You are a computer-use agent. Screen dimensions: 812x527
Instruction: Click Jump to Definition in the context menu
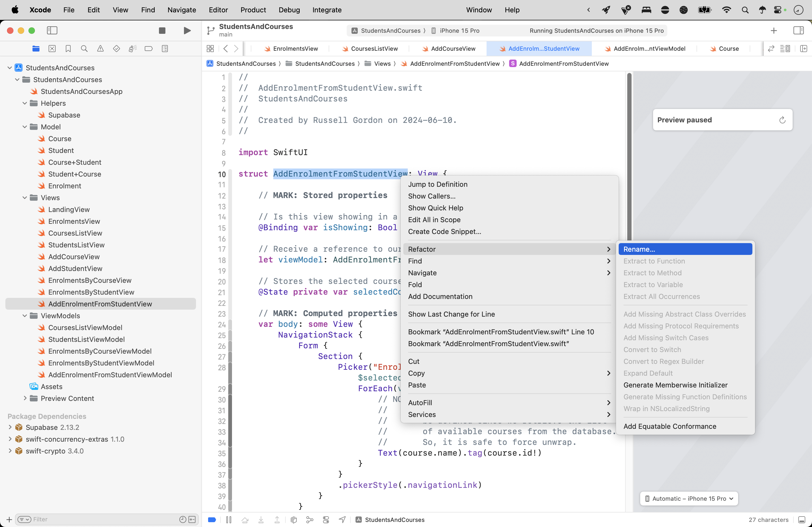pos(438,184)
